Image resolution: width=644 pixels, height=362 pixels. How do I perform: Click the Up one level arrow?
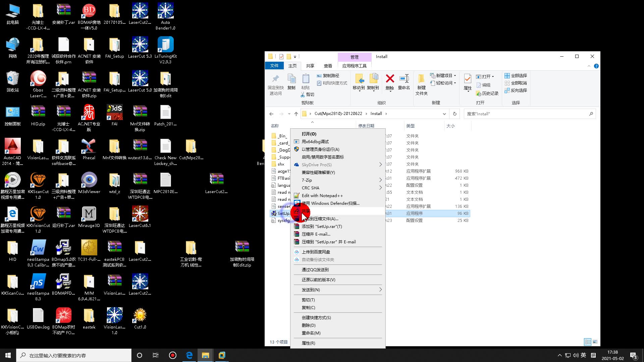pyautogui.click(x=296, y=114)
